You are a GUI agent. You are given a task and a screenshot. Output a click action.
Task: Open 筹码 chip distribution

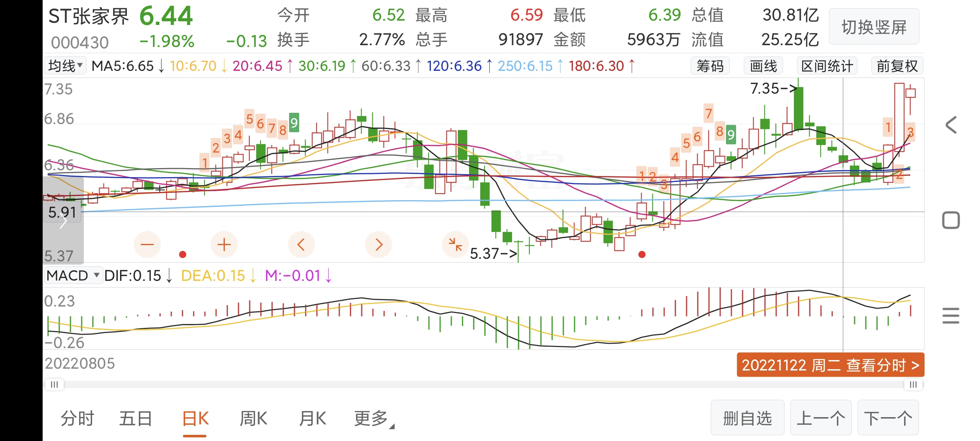[x=710, y=66]
